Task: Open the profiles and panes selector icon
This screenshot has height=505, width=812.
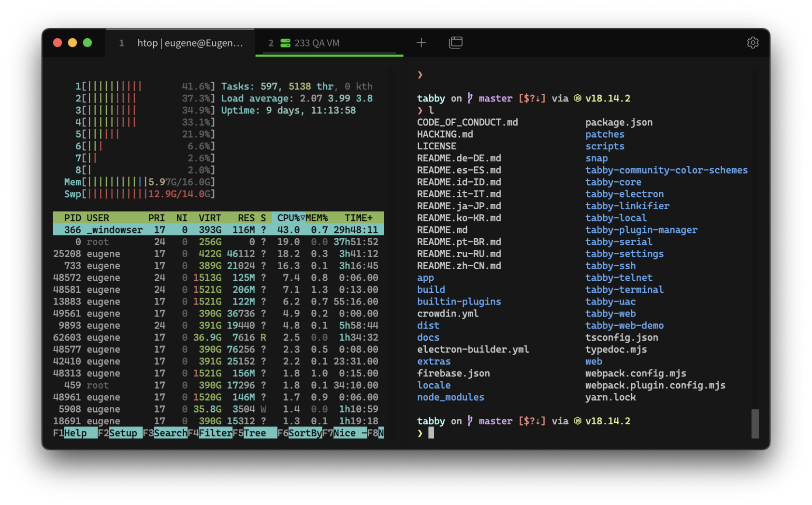Action: click(455, 43)
